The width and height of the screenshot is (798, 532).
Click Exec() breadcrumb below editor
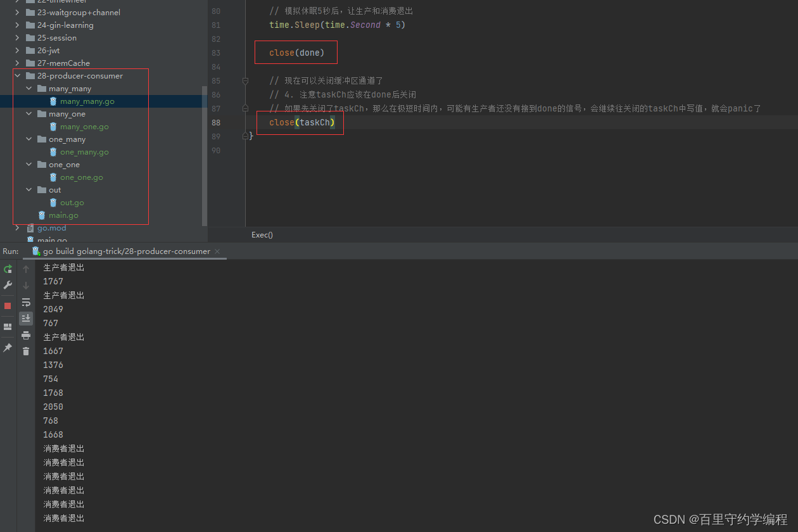click(x=262, y=235)
